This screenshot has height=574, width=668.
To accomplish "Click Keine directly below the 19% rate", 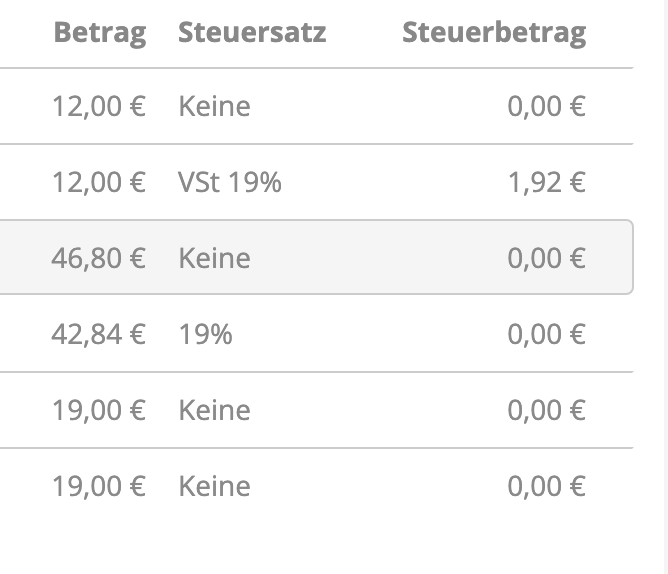I will (x=214, y=410).
